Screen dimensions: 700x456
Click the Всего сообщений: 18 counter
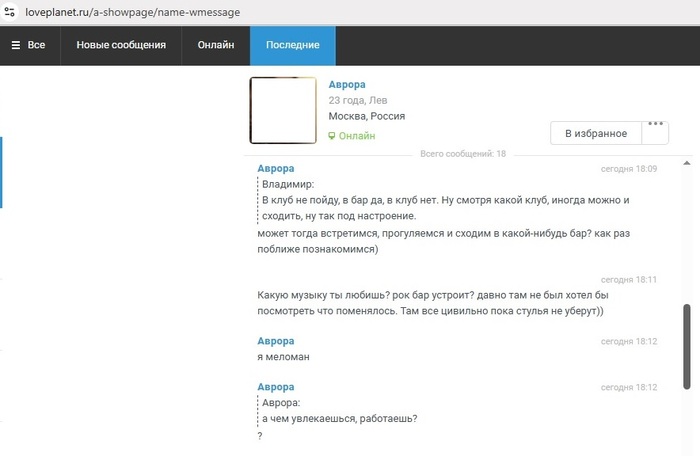[463, 154]
